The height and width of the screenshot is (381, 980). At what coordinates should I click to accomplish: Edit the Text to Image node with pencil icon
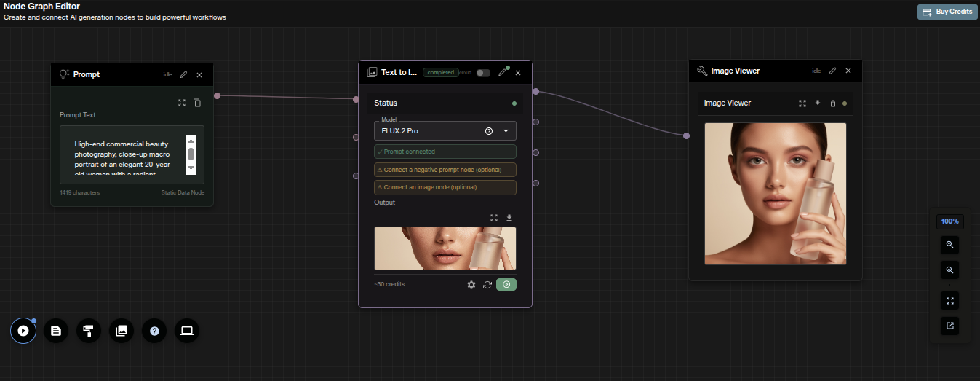coord(502,73)
